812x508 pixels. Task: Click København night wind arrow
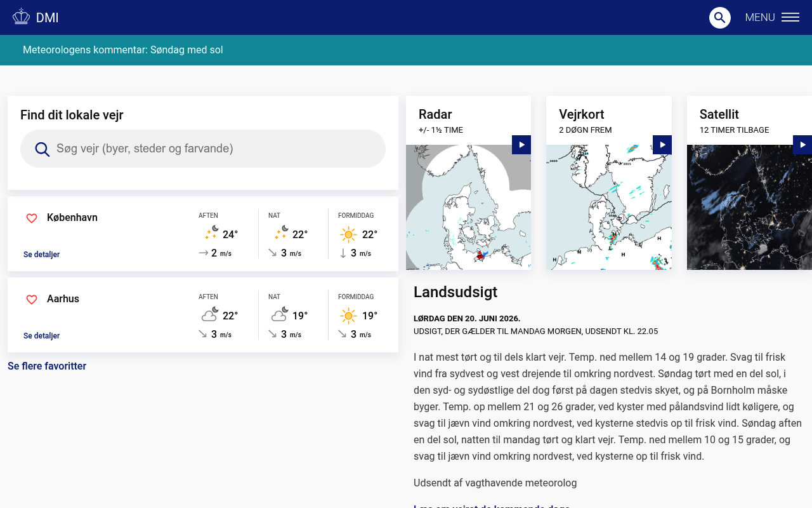pyautogui.click(x=273, y=253)
